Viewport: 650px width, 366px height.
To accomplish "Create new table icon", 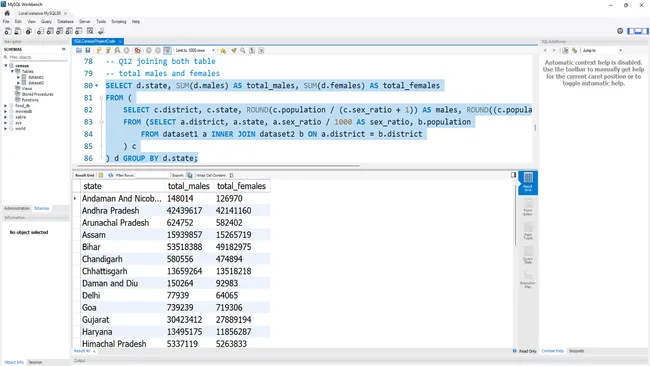I will tap(50, 31).
